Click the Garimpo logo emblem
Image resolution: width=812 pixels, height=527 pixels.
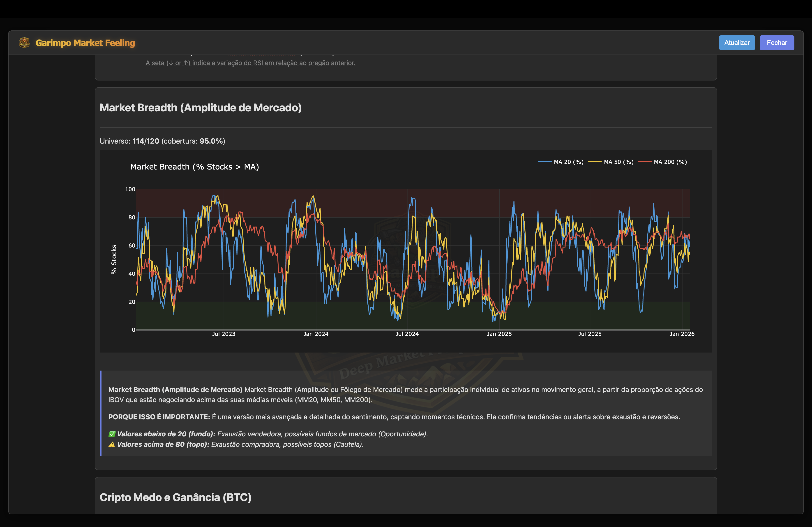pyautogui.click(x=24, y=43)
